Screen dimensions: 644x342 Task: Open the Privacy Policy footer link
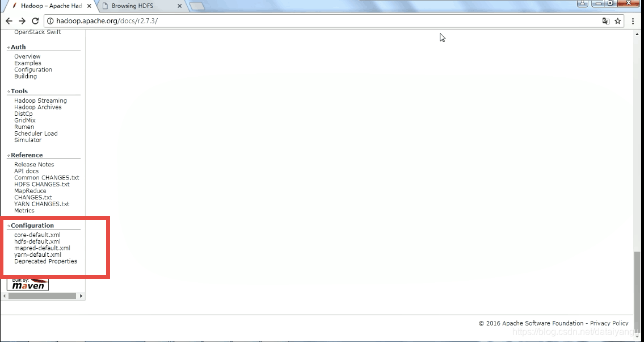click(x=609, y=323)
